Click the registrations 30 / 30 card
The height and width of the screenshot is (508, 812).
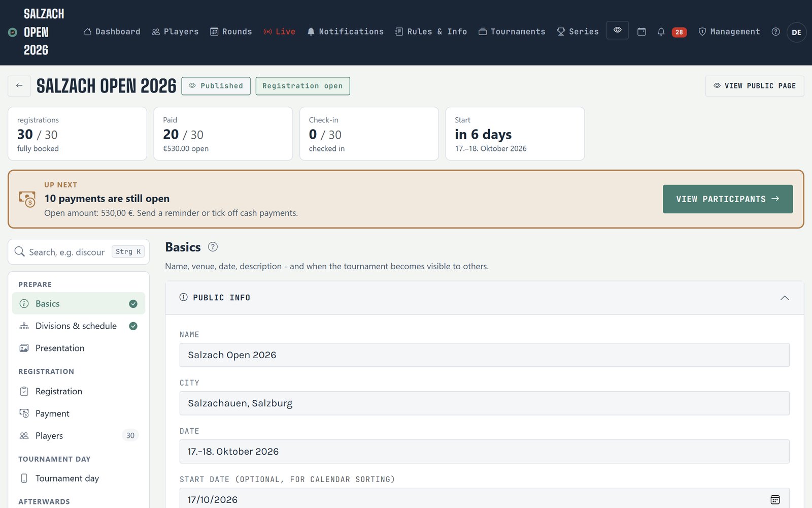[x=77, y=134]
